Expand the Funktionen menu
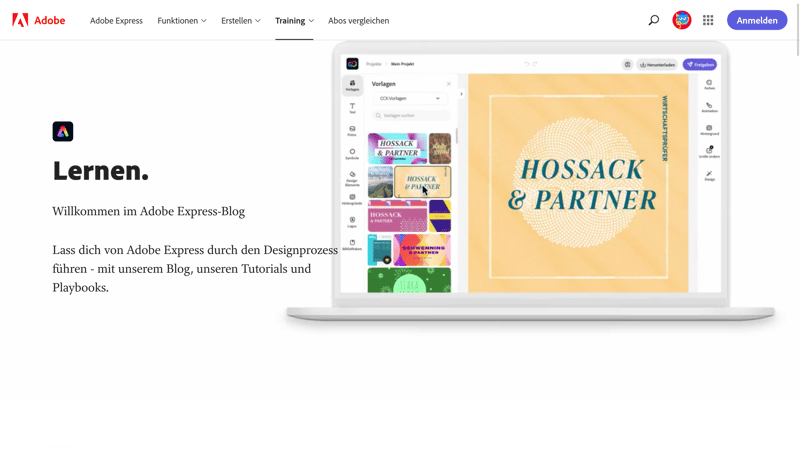800x450 pixels. (x=182, y=20)
